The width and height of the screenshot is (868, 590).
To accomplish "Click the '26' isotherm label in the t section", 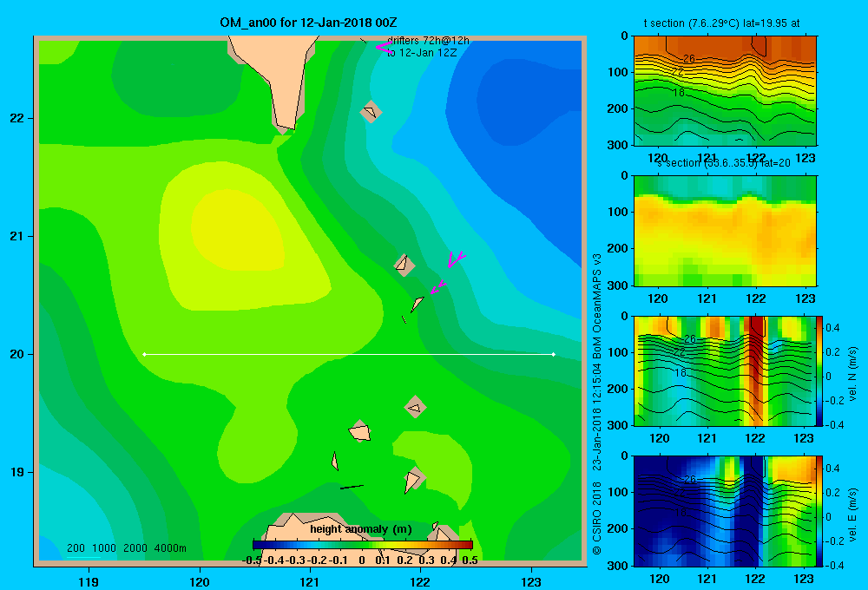I will [x=688, y=59].
